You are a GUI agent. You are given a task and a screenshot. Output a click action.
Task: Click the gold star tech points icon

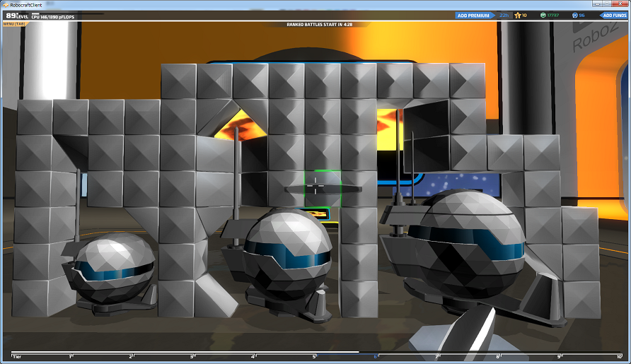518,16
